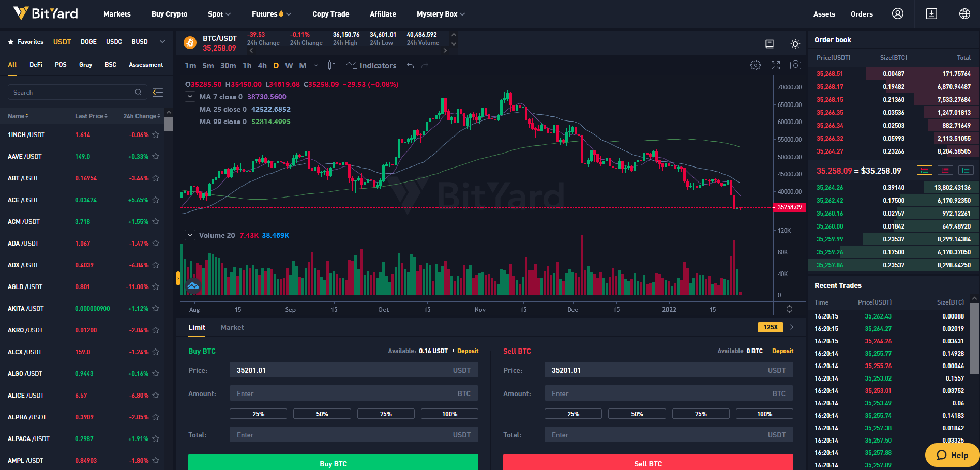Viewport: 980px width, 470px height.
Task: Click the app download icon
Action: (931, 14)
